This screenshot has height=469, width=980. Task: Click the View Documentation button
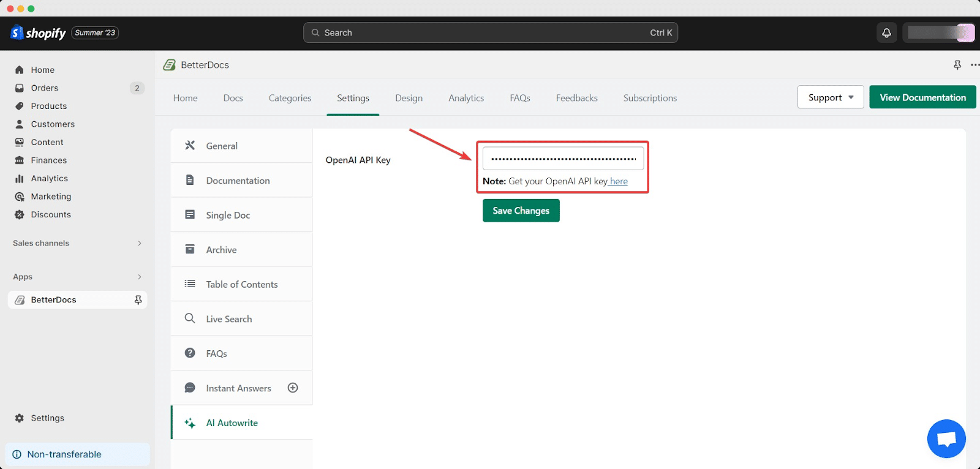coord(923,97)
